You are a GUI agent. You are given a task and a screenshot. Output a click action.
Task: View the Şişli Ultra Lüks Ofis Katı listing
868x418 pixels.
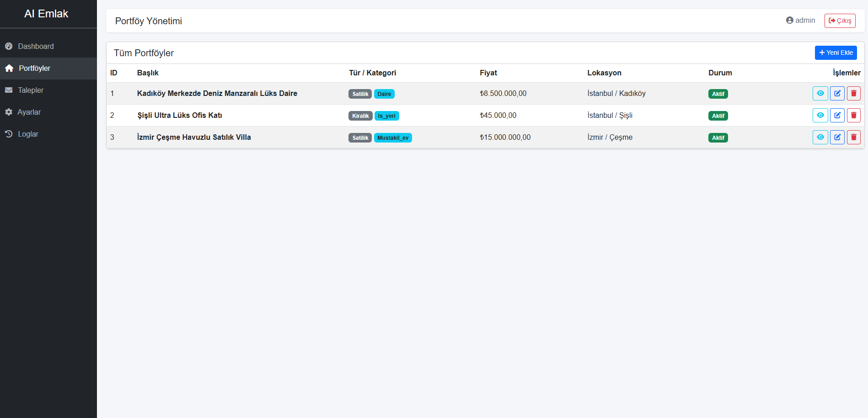pyautogui.click(x=820, y=116)
